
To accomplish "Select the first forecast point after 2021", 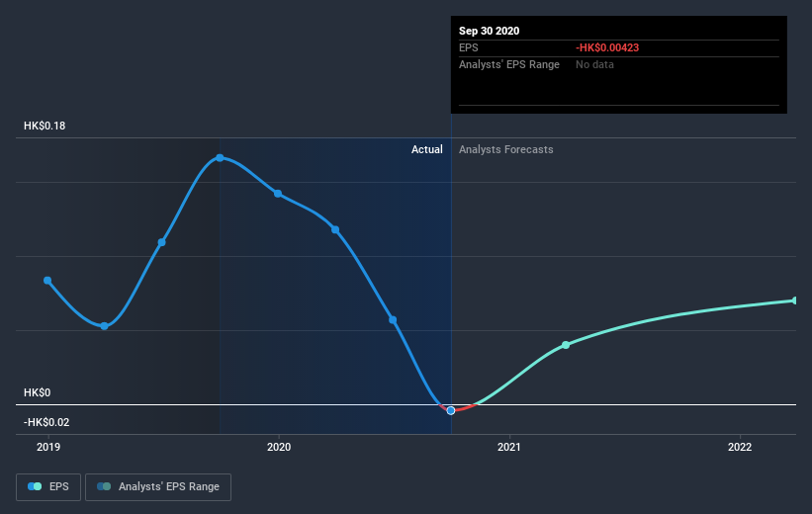I will (x=566, y=345).
